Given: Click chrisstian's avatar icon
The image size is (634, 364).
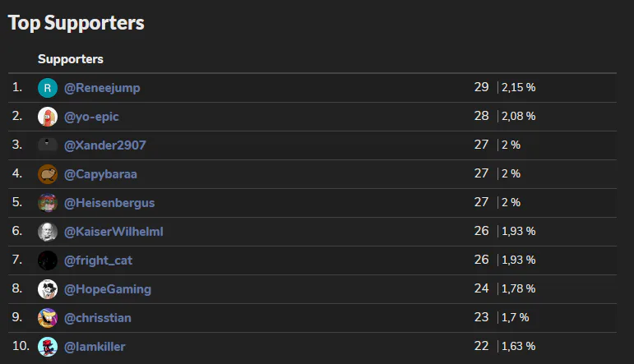Looking at the screenshot, I should pos(48,318).
